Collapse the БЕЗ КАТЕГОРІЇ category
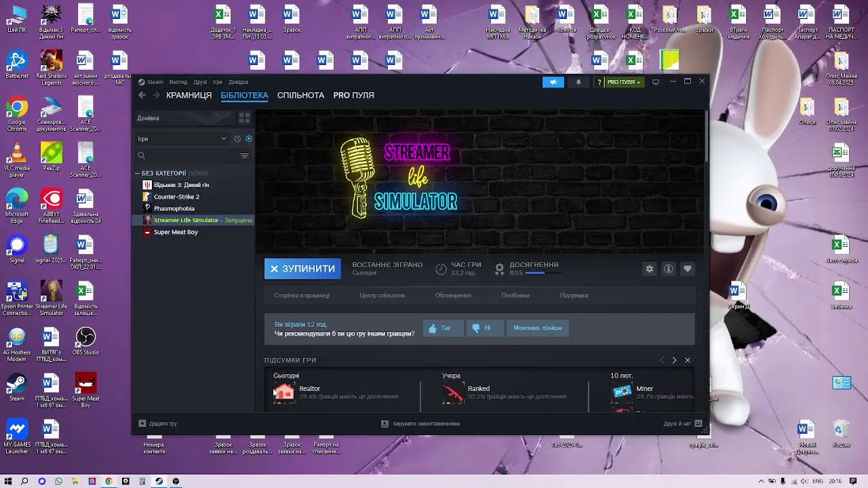Screen dimensions: 868x488 [x=137, y=174]
